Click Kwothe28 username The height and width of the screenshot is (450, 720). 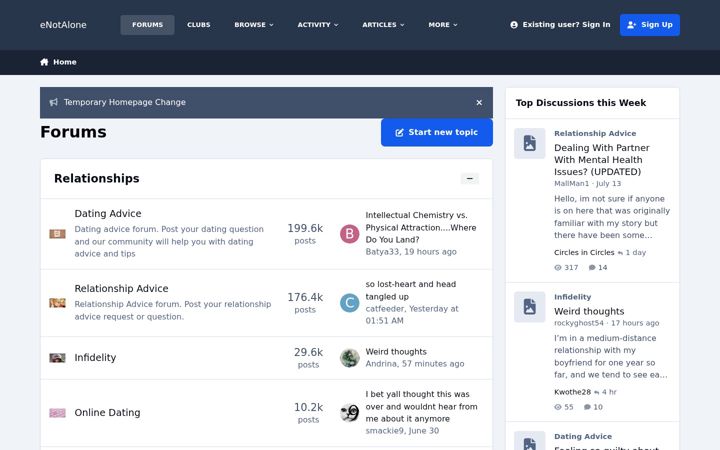pos(572,392)
